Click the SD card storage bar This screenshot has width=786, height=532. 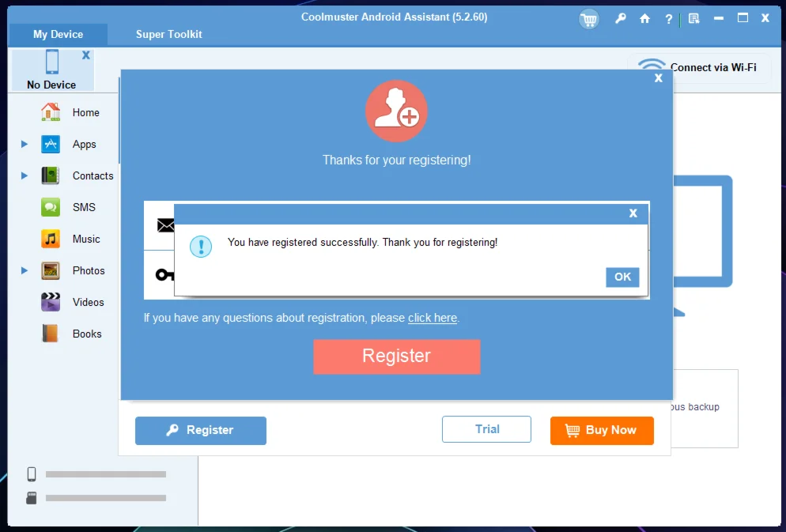106,498
